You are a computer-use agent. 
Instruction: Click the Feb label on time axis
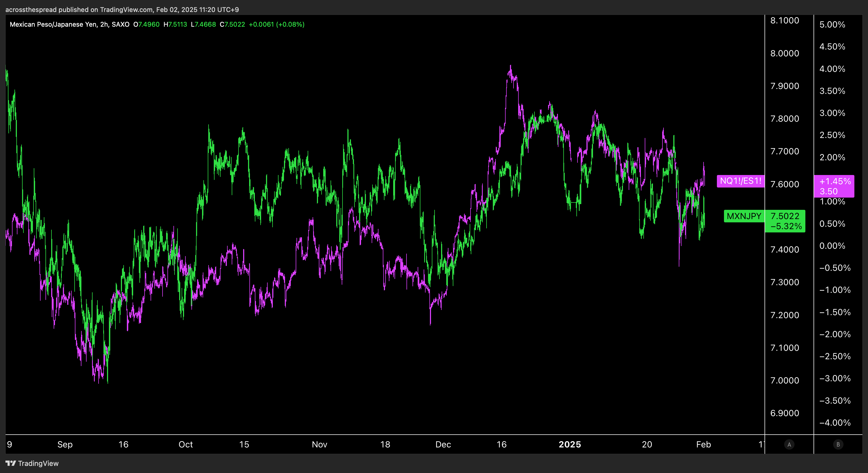pos(703,444)
